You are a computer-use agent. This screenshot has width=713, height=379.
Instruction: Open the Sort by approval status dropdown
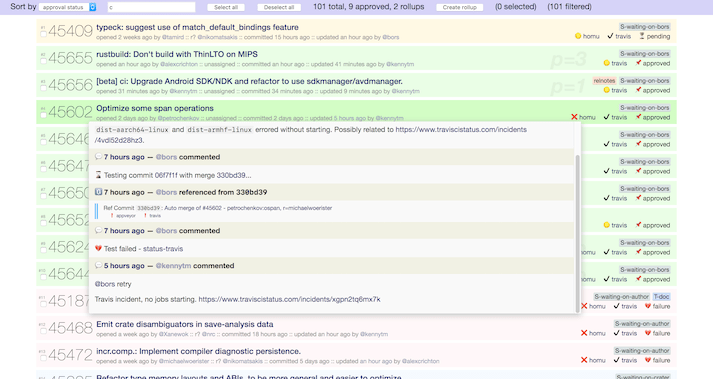pos(67,7)
